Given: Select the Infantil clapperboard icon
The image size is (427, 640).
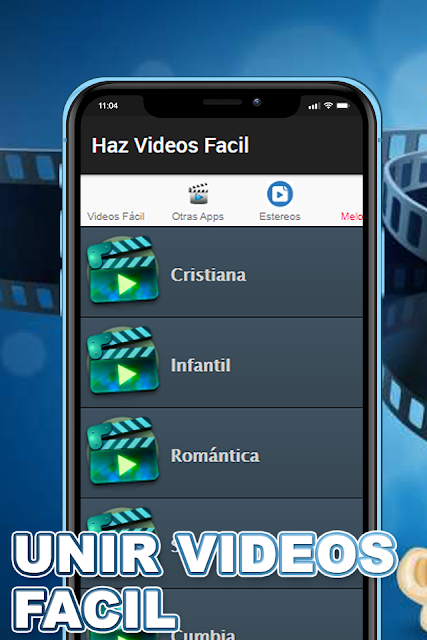Looking at the screenshot, I should 123,361.
